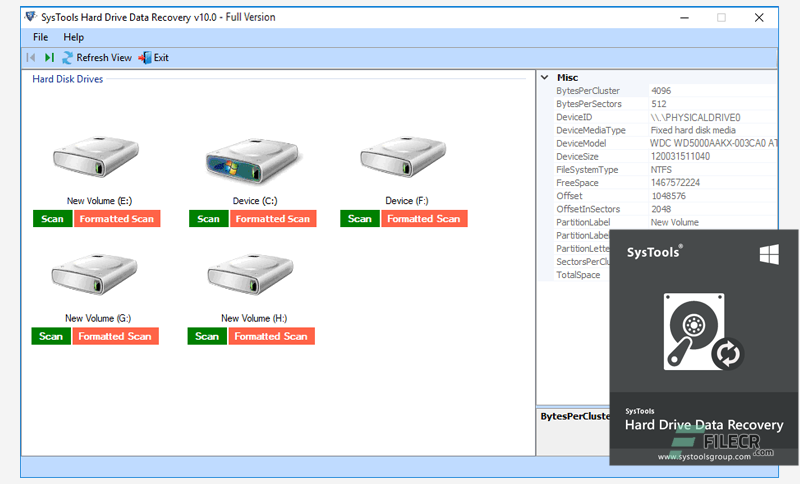
Task: Run Formatted Scan on New Volume (E:)
Action: click(x=117, y=219)
